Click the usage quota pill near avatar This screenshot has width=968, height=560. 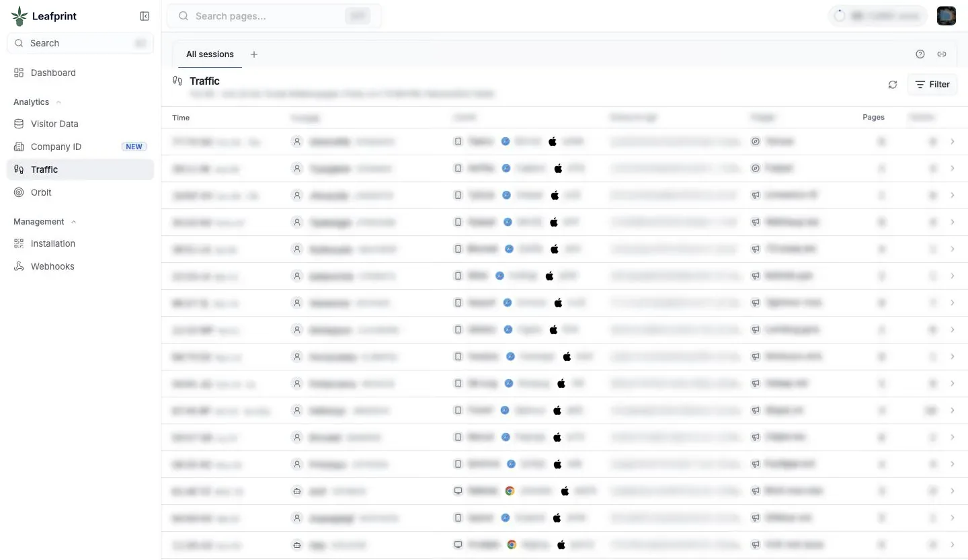click(x=878, y=16)
